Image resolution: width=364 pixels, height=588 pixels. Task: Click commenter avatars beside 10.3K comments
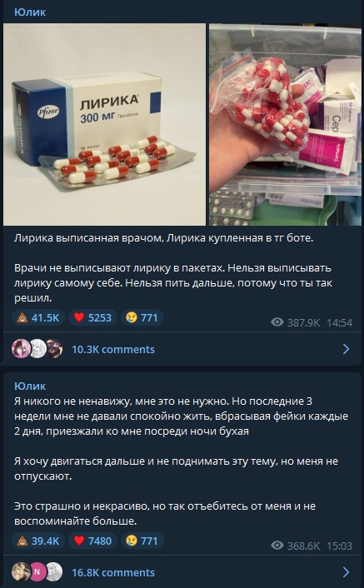pos(37,349)
